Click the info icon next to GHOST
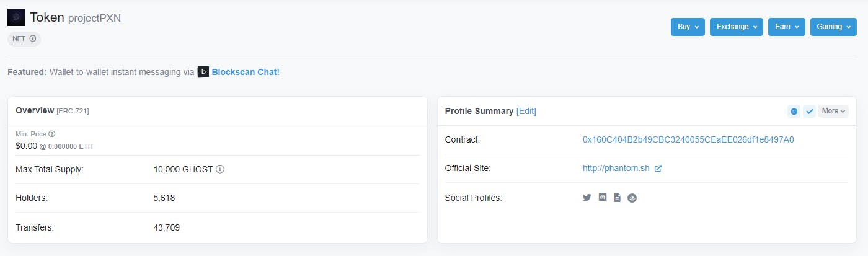The image size is (868, 256). [220, 169]
